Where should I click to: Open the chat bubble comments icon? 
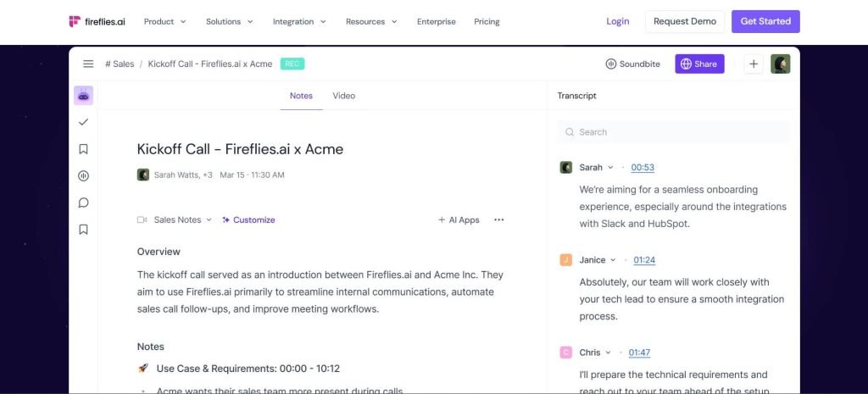click(83, 203)
